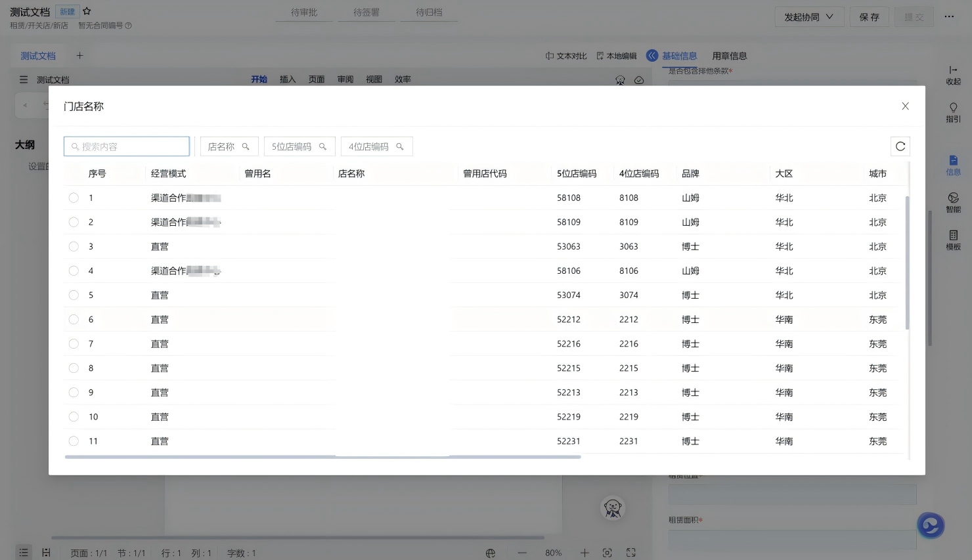Image resolution: width=972 pixels, height=560 pixels.
Task: Click the 店名称 search filter icon
Action: (246, 146)
